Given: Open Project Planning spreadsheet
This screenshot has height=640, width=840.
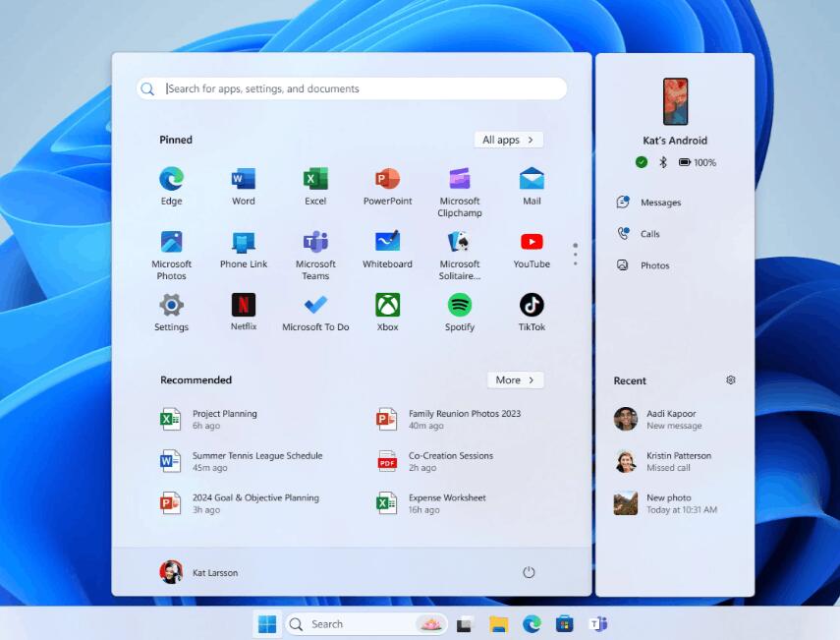Looking at the screenshot, I should pos(209,419).
